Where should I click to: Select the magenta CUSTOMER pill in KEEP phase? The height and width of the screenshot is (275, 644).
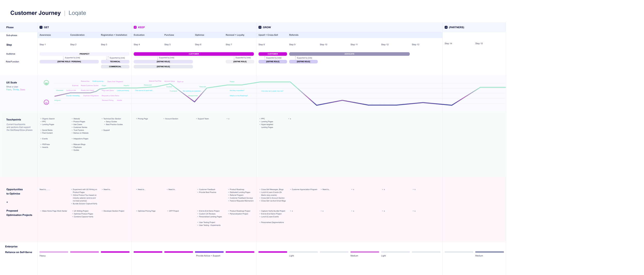(x=194, y=54)
